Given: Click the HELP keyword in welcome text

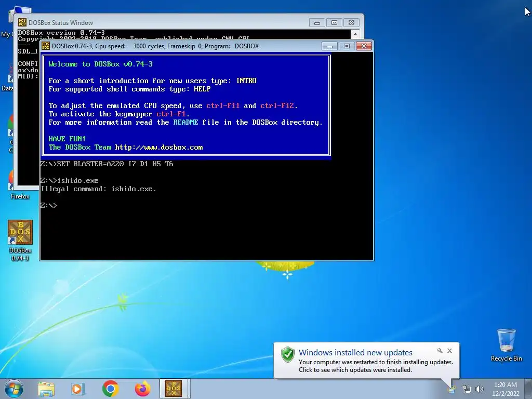Looking at the screenshot, I should 202,89.
